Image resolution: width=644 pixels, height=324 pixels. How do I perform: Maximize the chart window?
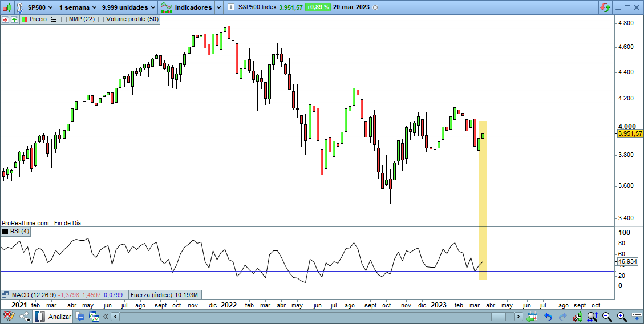pos(627,7)
